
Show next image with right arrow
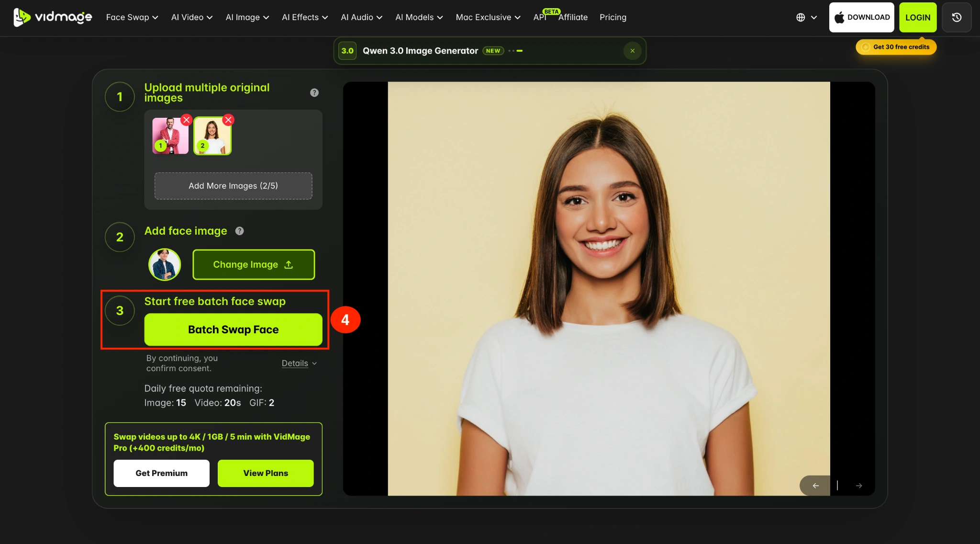point(859,486)
